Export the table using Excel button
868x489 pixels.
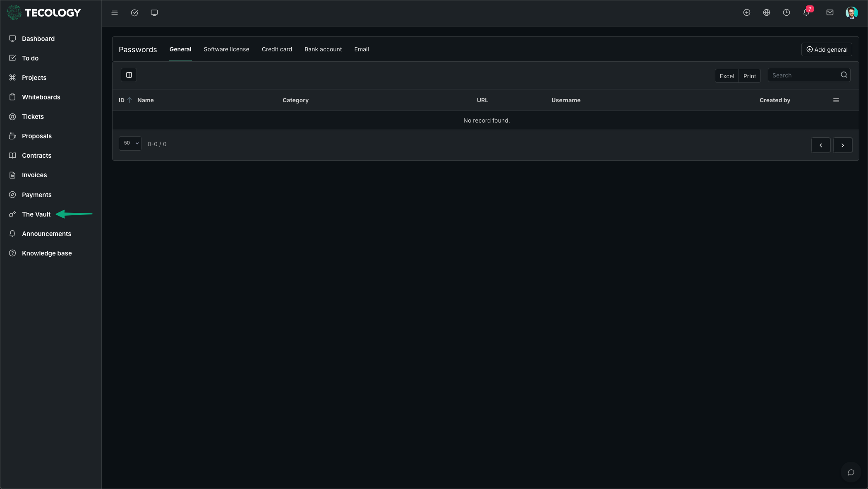tap(727, 76)
